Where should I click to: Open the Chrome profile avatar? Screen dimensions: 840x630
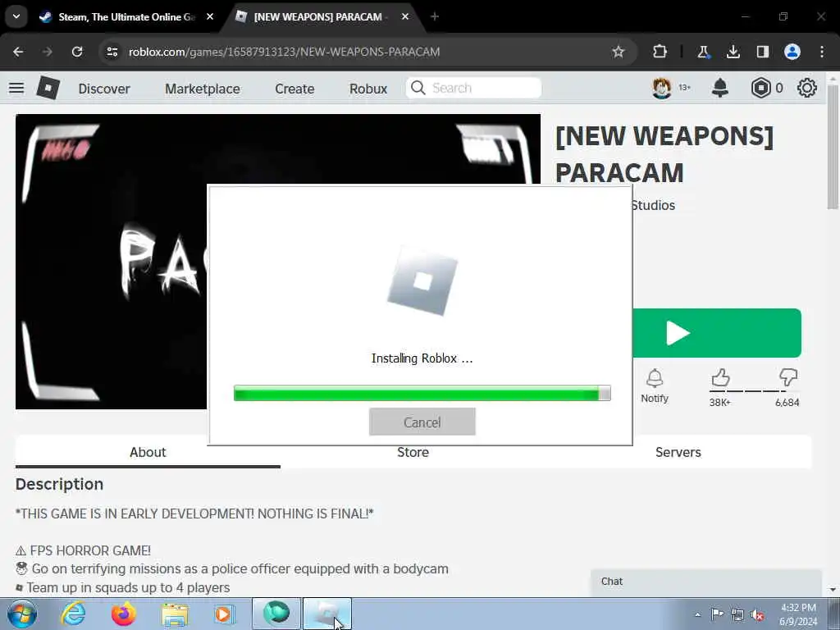pyautogui.click(x=792, y=52)
